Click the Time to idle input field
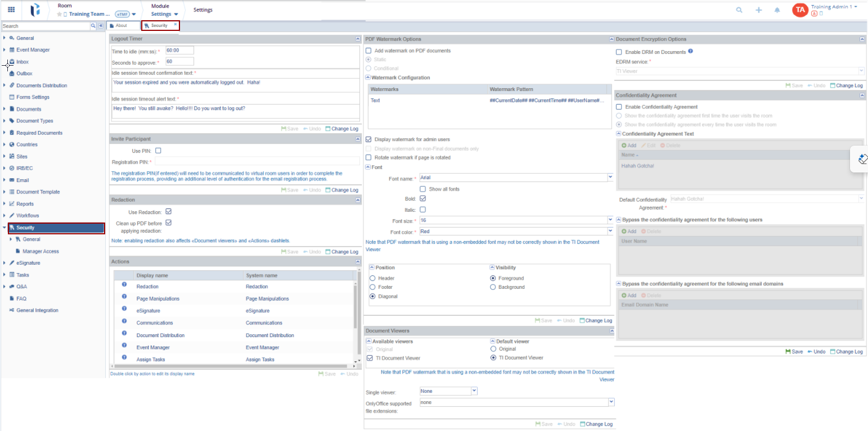Image resolution: width=868 pixels, height=431 pixels. (x=179, y=51)
